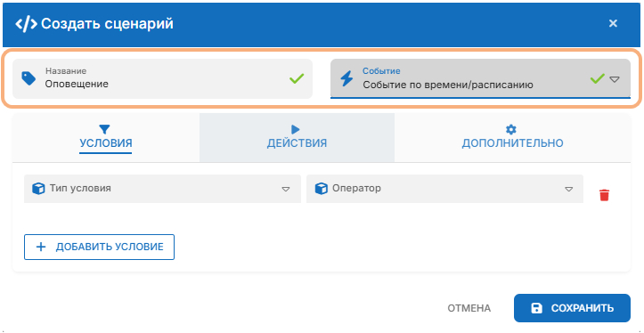The height and width of the screenshot is (333, 644).
Task: Click the Название text field with Оповещение
Action: [163, 79]
